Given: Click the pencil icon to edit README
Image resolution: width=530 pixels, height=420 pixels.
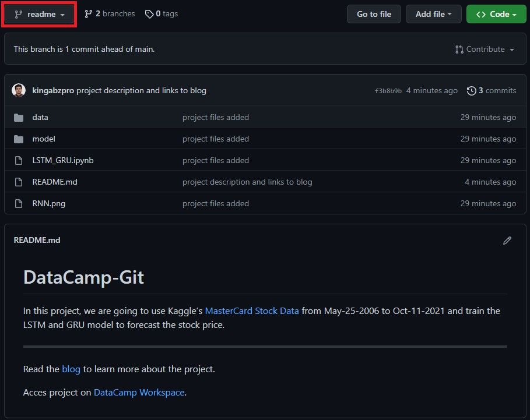Looking at the screenshot, I should point(507,241).
